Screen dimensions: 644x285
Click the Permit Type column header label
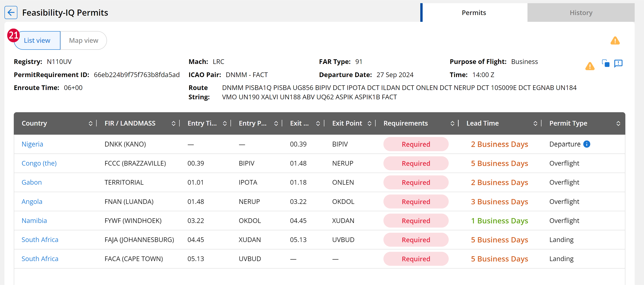[568, 123]
